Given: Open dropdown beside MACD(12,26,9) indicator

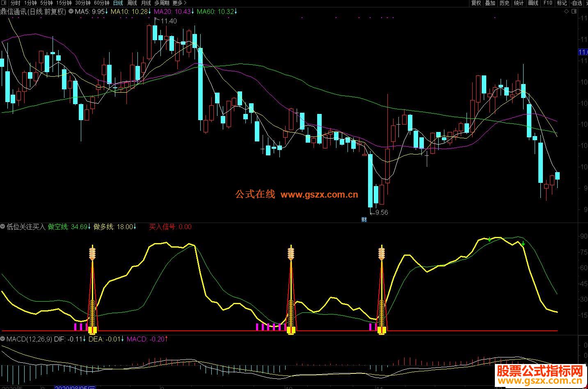Looking at the screenshot, I should (3, 339).
